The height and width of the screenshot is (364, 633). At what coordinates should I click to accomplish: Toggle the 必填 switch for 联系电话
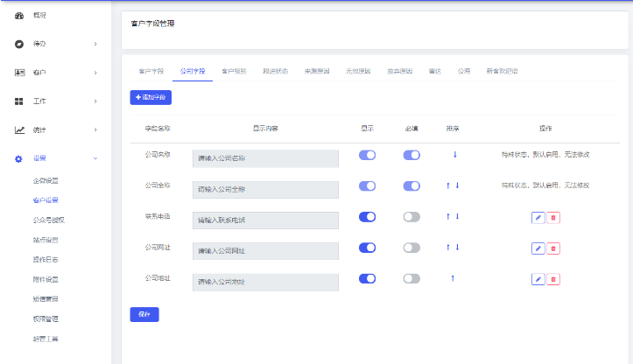pyautogui.click(x=411, y=217)
